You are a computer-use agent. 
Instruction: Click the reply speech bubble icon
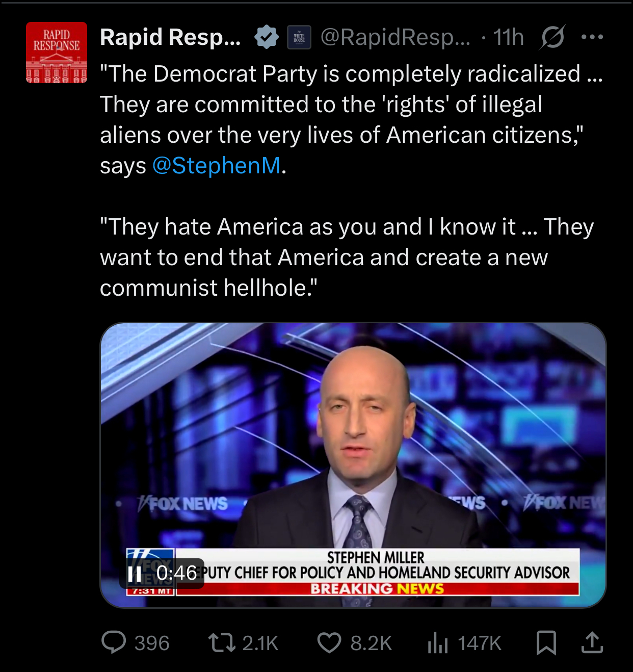[x=114, y=642]
